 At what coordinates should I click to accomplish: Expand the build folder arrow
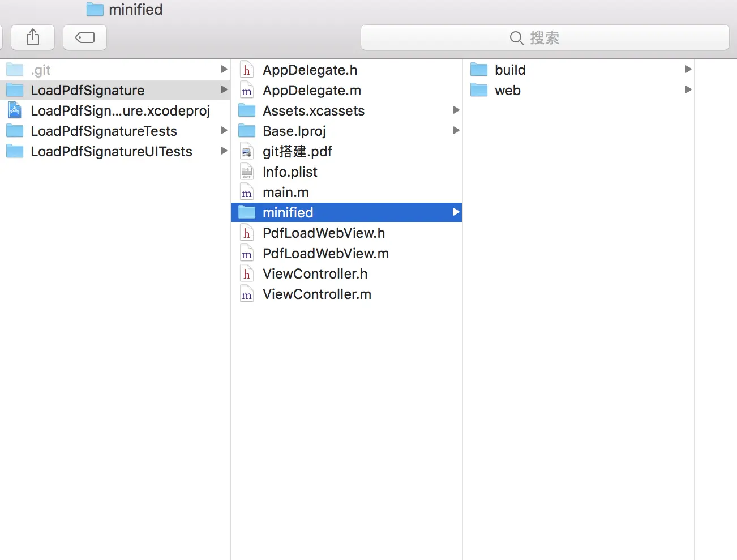[x=688, y=69]
